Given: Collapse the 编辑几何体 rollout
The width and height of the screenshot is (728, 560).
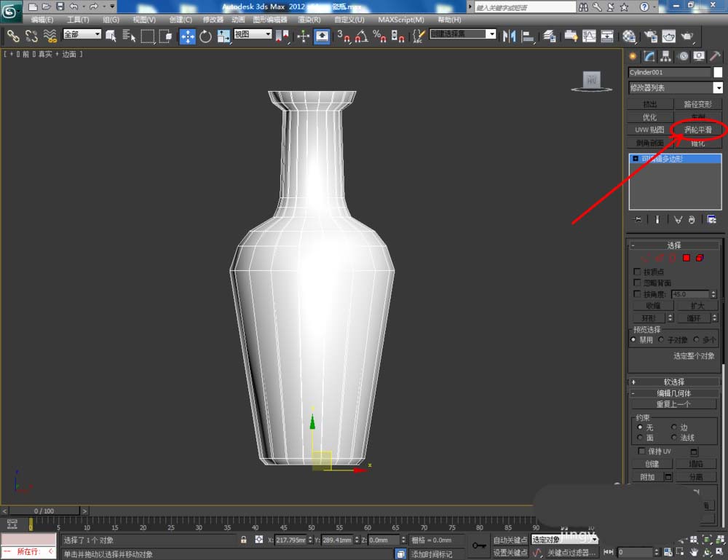Looking at the screenshot, I should pyautogui.click(x=673, y=393).
